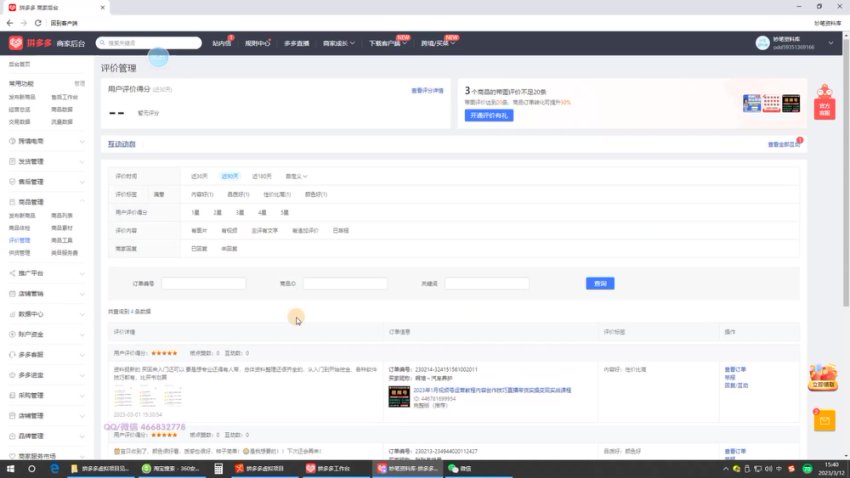Click the 多多进宝 sidebar icon
Viewport: 850px width, 478px height.
click(12, 375)
